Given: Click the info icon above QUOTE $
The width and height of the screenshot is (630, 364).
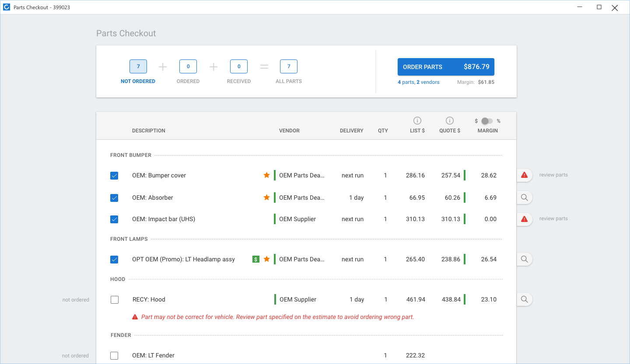Looking at the screenshot, I should tap(449, 121).
